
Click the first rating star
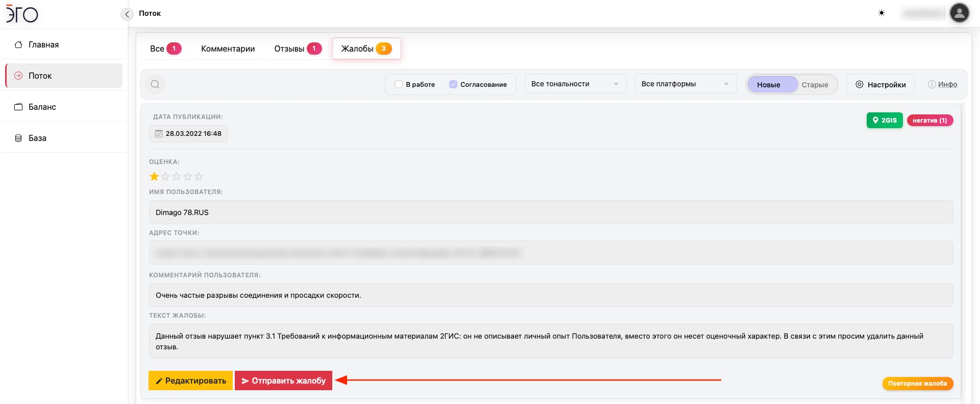tap(154, 177)
